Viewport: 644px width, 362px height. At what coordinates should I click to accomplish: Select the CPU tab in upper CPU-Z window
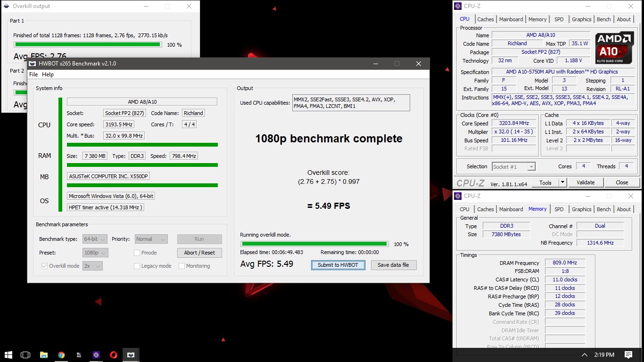coord(465,19)
